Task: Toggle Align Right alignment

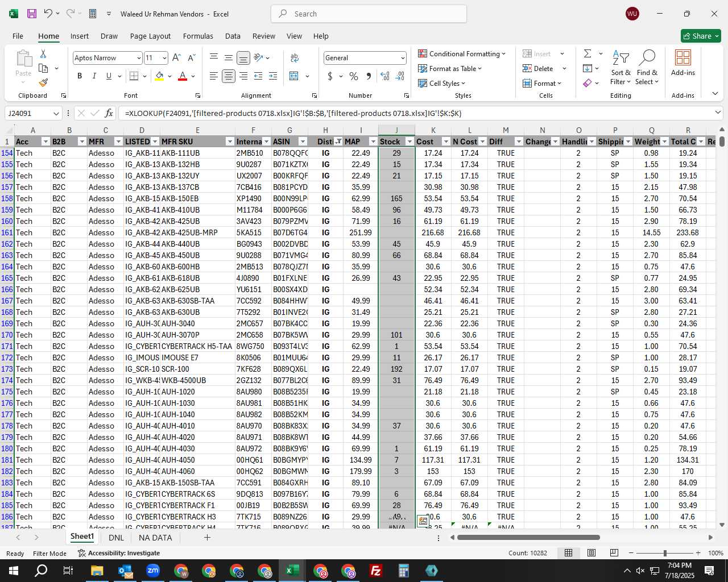Action: (243, 76)
